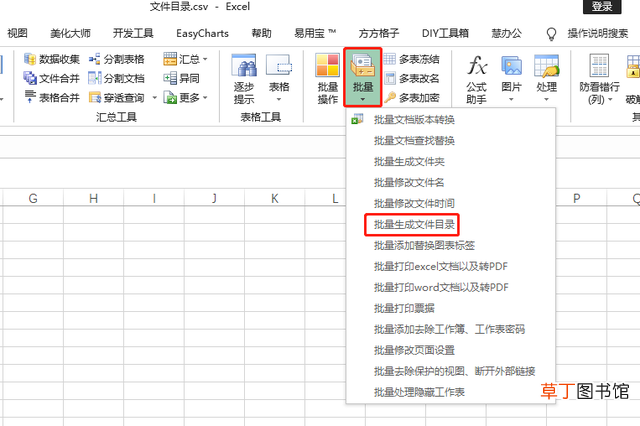Select column L header
The width and height of the screenshot is (640, 426).
pos(326,198)
